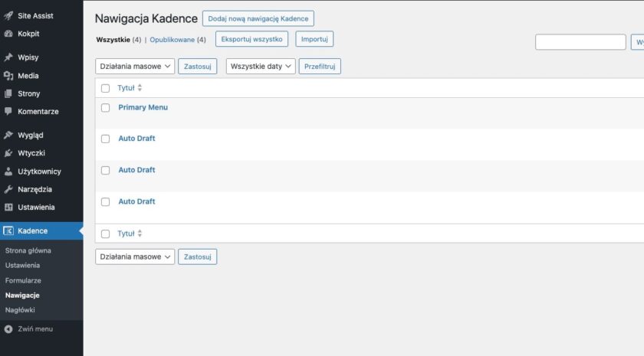Collapse sidebar with Zwiń menu icon

[8, 329]
